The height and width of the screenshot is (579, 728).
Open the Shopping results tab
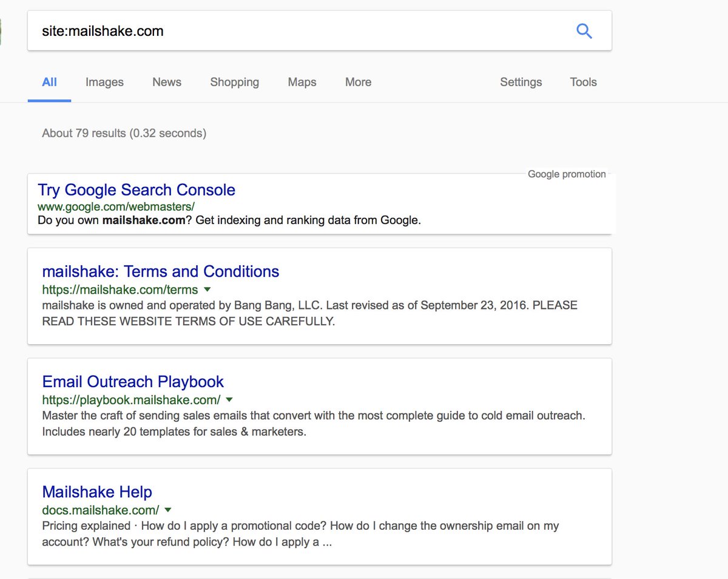[x=235, y=82]
